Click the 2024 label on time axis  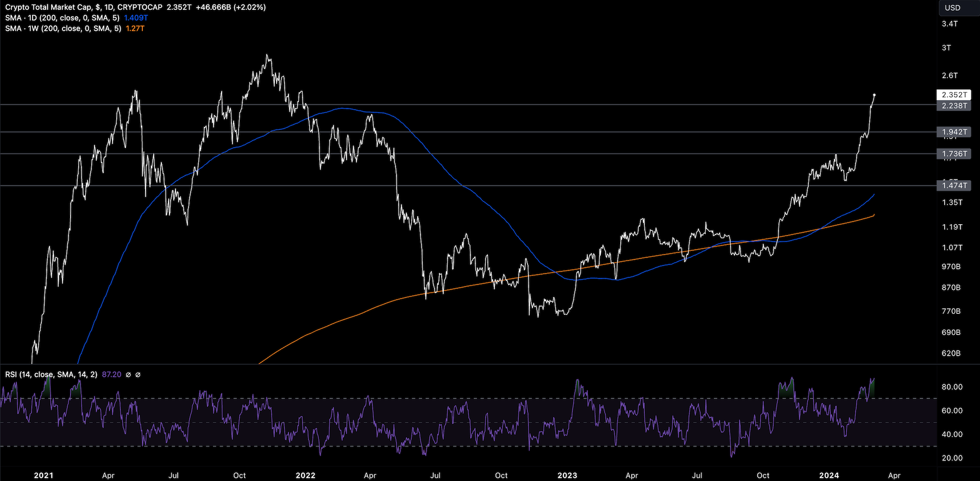[x=829, y=476]
